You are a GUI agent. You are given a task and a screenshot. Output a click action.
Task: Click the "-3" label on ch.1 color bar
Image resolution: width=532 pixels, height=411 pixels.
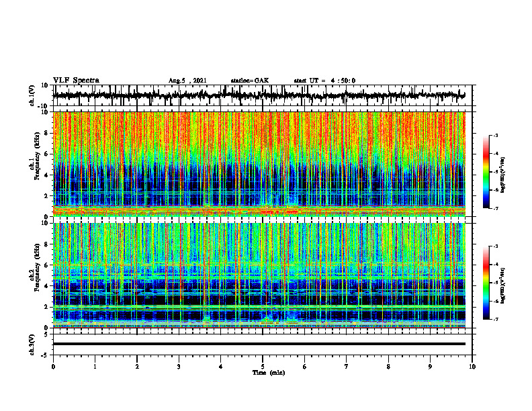[x=495, y=135]
